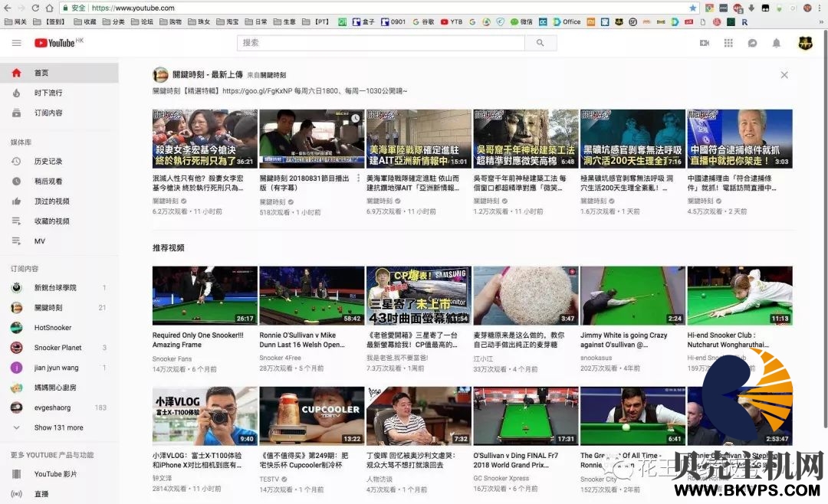Go to 首页 home in sidebar

[59, 73]
